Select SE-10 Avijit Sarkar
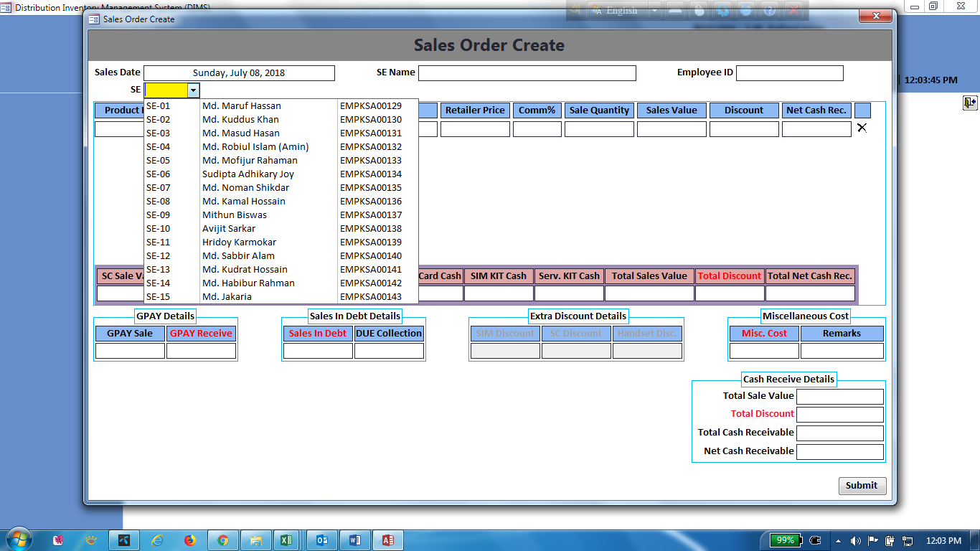Image resolution: width=980 pixels, height=551 pixels. click(281, 229)
